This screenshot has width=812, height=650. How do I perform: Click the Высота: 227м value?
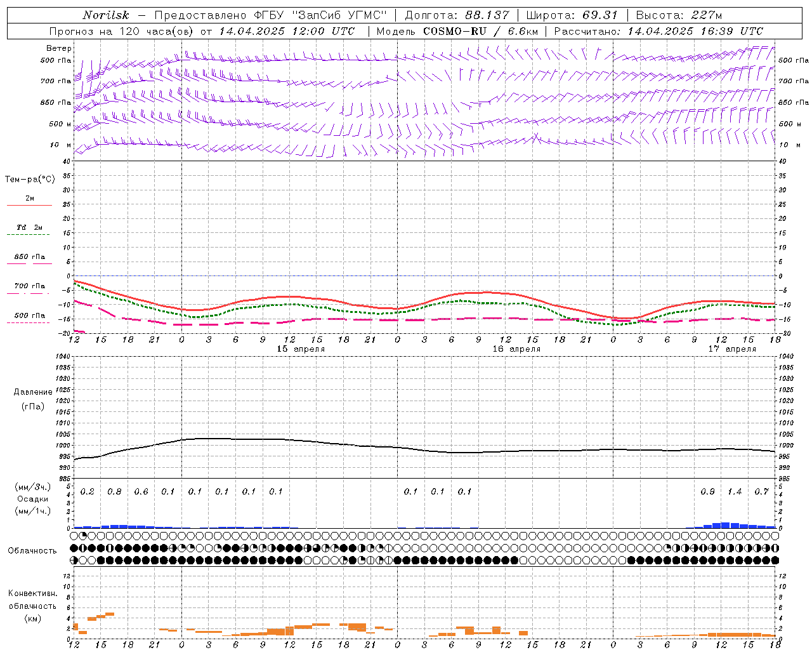coord(679,15)
